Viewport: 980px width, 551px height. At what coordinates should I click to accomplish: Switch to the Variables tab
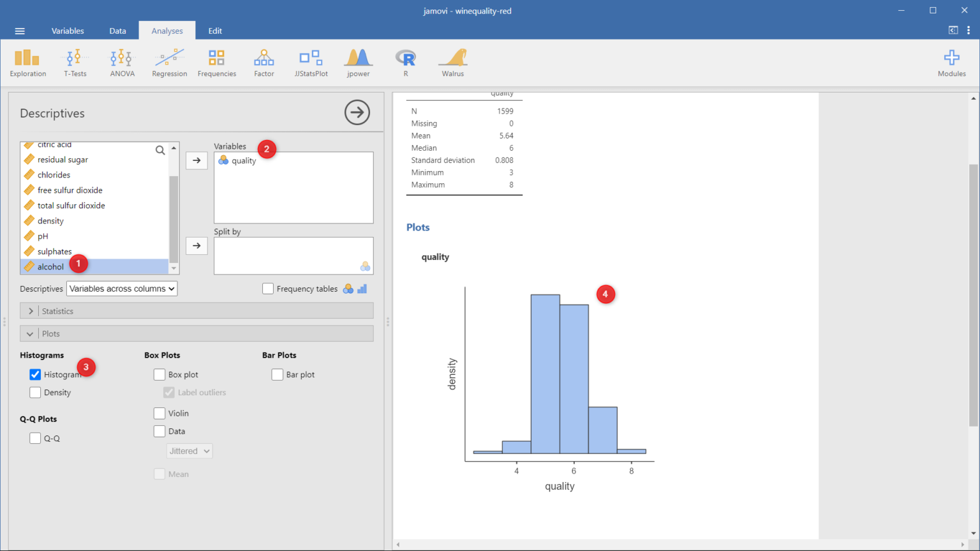pos(68,31)
